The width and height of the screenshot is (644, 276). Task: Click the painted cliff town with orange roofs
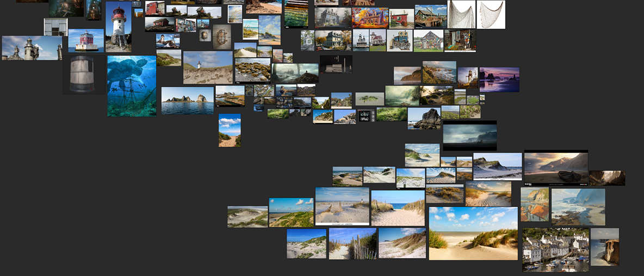(535, 205)
